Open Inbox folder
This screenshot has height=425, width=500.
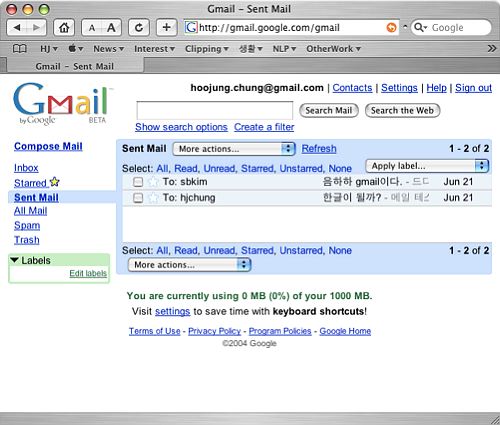point(26,168)
